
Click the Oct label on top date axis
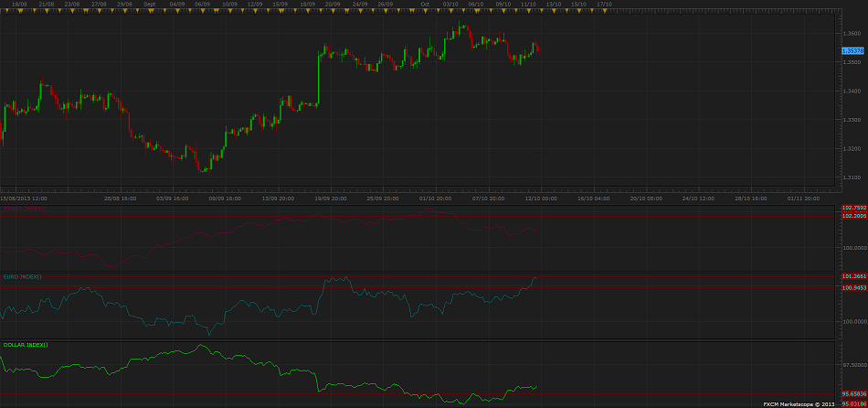[x=425, y=5]
